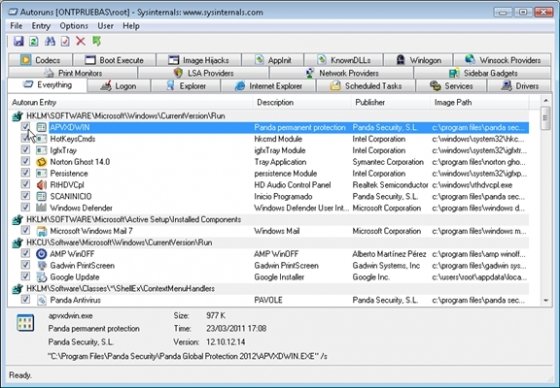Toggle Microsoft Windows Mail 7 checkbox
Image resolution: width=560 pixels, height=388 pixels.
click(x=25, y=230)
